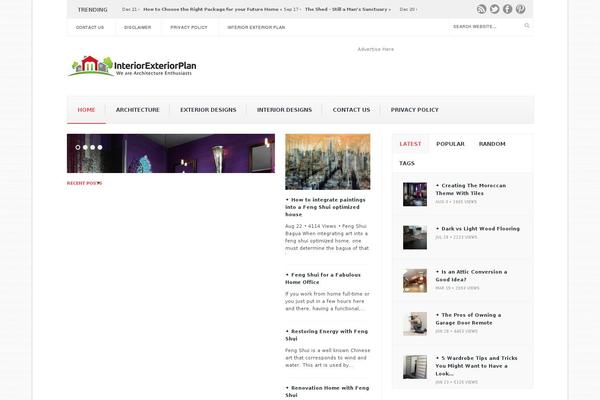Click the Advertise Here link
Viewport: 600px width, 400px height.
(375, 49)
